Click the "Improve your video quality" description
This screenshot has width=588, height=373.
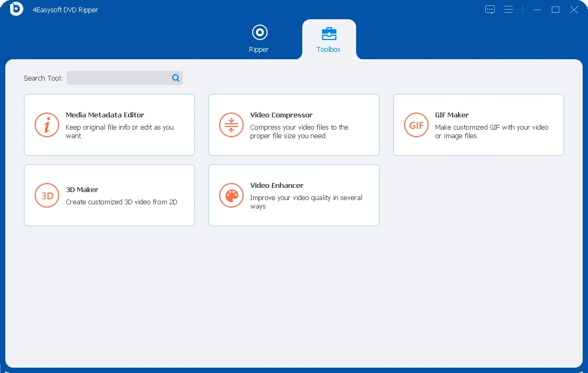306,202
